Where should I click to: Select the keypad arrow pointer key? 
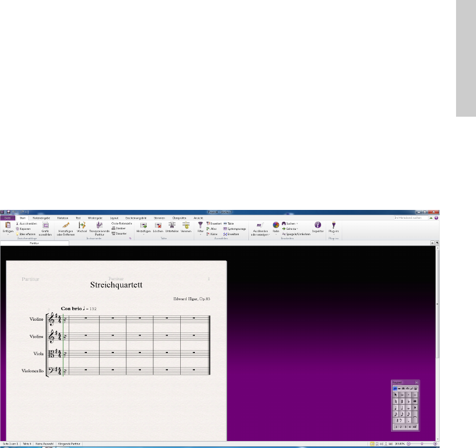click(x=396, y=395)
